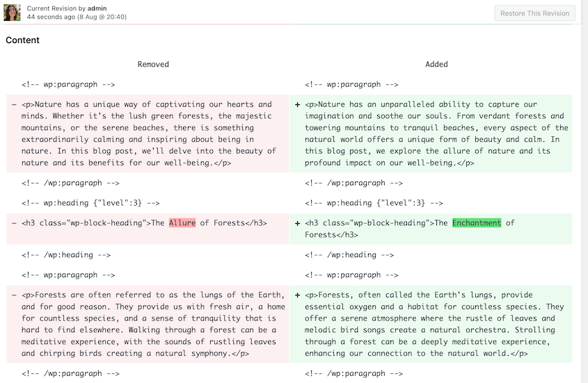
Task: Click the minus marker beside 'Forests are often referred'
Action: (14, 295)
